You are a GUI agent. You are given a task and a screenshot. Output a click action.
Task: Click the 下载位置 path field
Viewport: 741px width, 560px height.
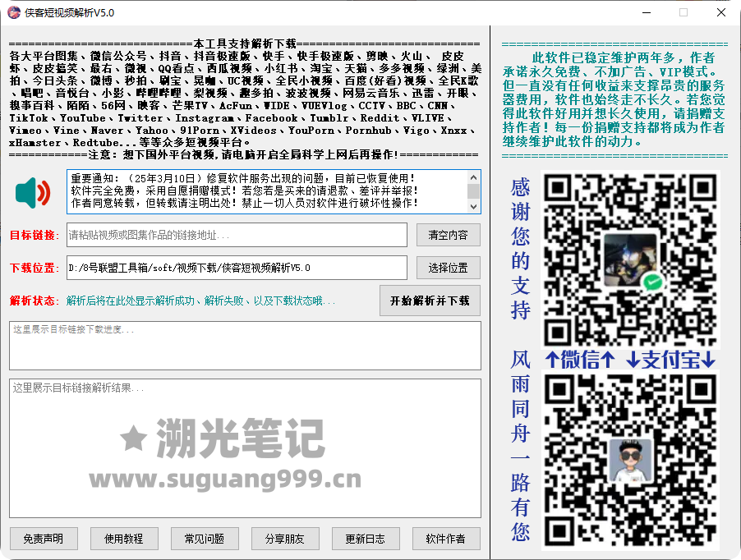click(x=237, y=268)
